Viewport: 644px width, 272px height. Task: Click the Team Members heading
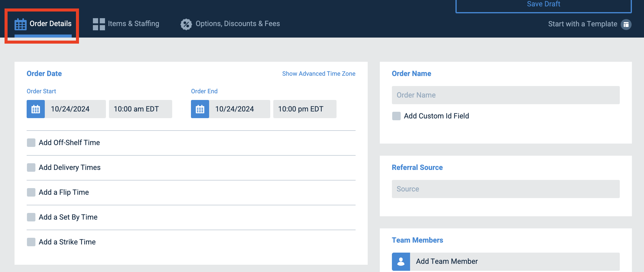click(x=417, y=240)
